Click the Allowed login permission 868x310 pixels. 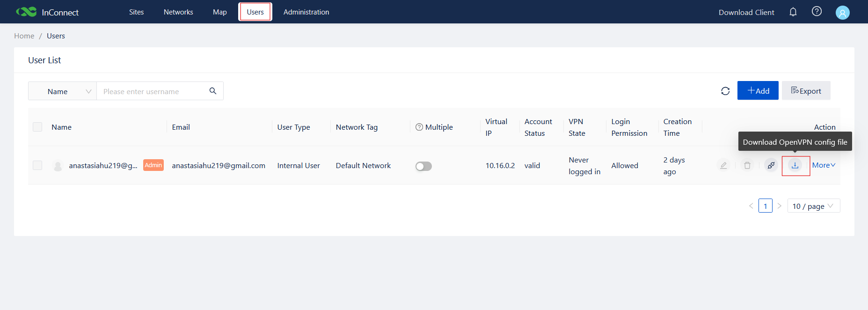[625, 165]
